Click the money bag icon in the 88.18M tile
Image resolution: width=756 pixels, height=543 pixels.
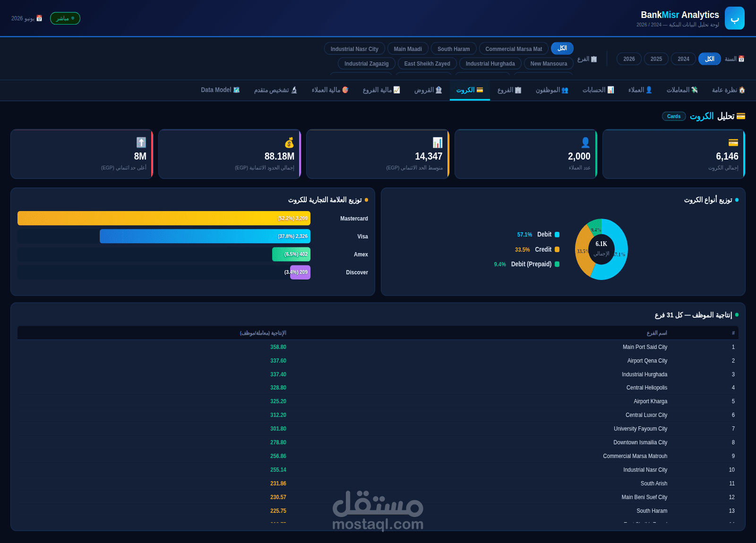[x=289, y=143]
